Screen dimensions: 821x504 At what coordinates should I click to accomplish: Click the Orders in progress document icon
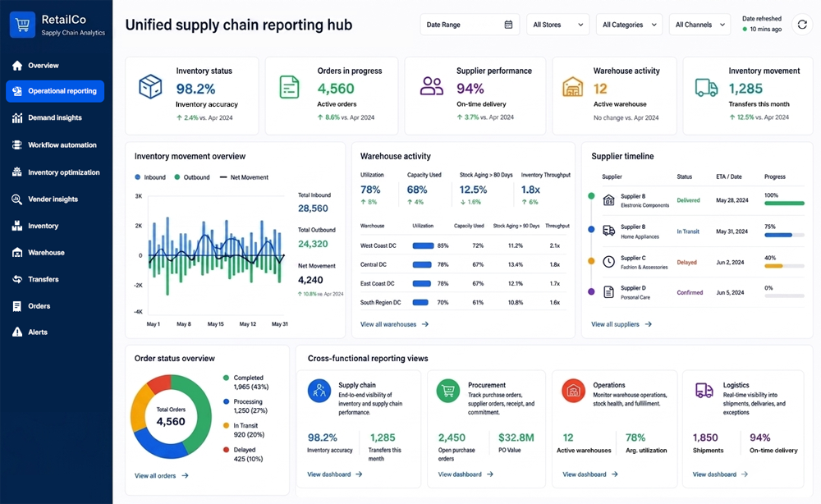tap(289, 87)
